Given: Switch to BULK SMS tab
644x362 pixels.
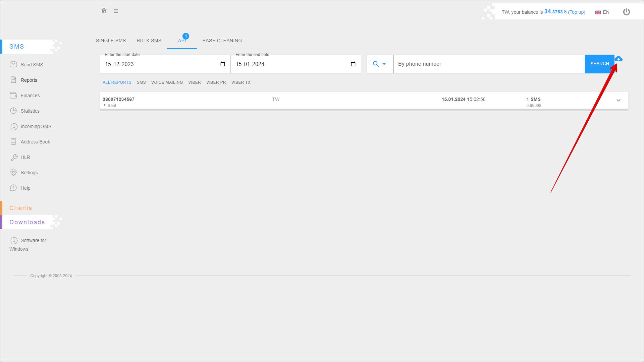Looking at the screenshot, I should click(x=149, y=41).
